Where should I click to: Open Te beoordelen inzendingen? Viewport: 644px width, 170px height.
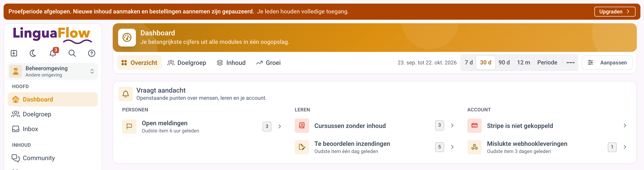click(x=375, y=147)
